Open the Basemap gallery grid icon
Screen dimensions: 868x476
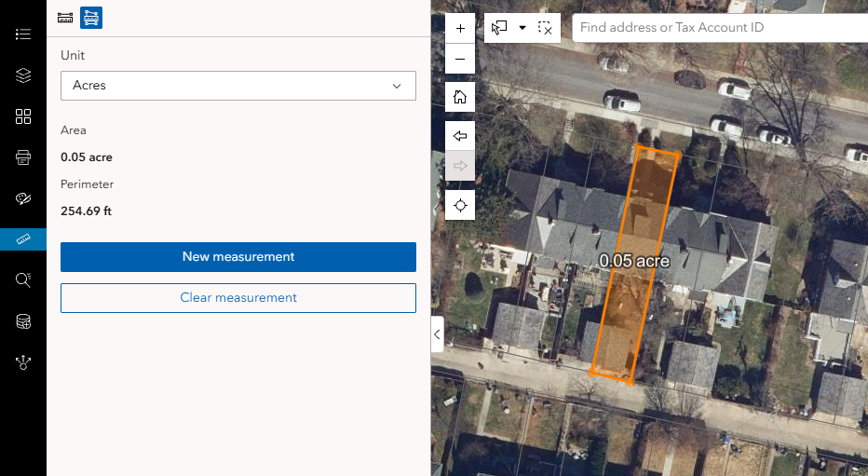23,116
